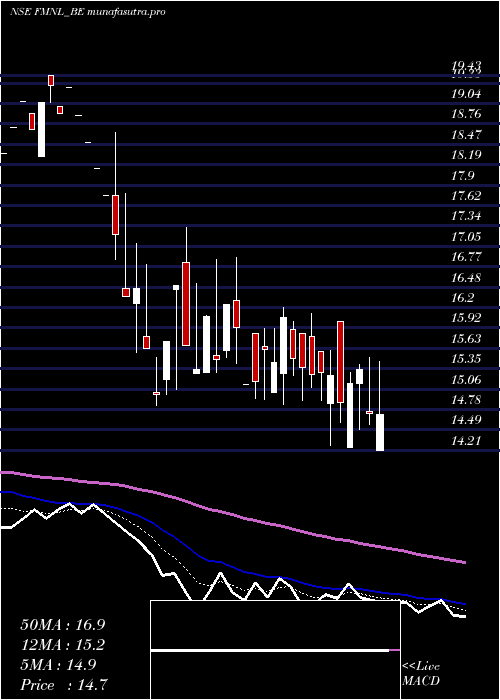
Task: Select the 16.77 price axis label
Action: click(x=466, y=257)
